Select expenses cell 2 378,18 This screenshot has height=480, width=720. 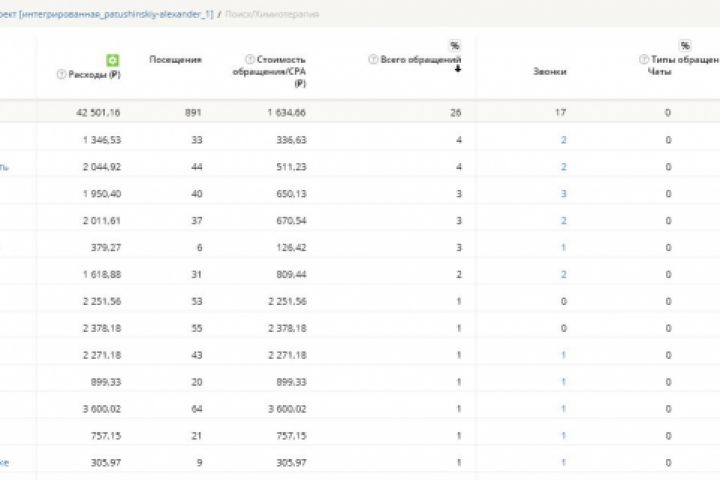coord(102,328)
